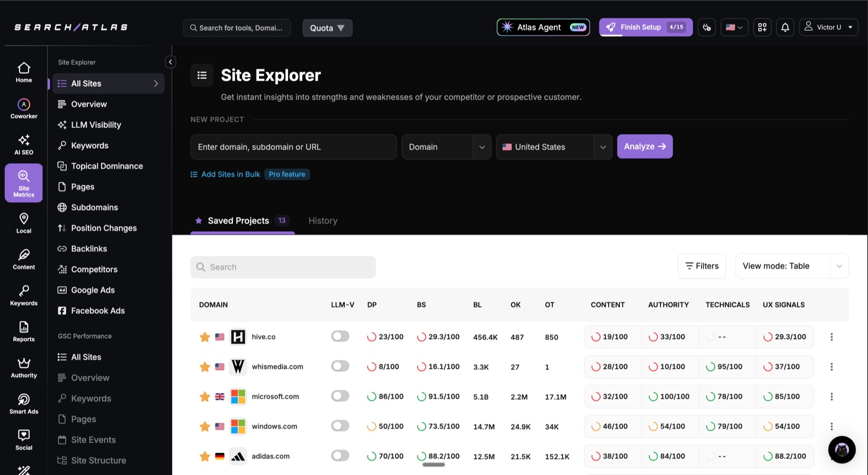Click the Enter domain, subdomain or URL field
This screenshot has width=868, height=475.
(293, 147)
